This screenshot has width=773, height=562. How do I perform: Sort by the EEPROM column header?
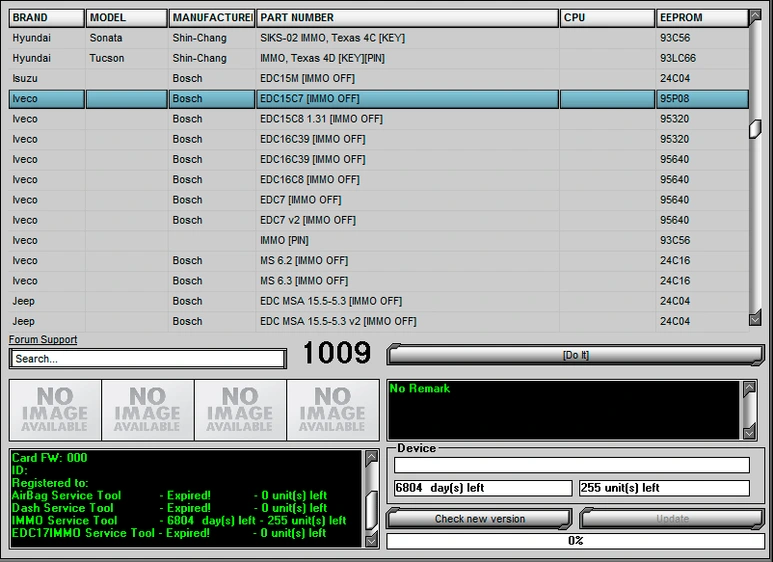[702, 18]
